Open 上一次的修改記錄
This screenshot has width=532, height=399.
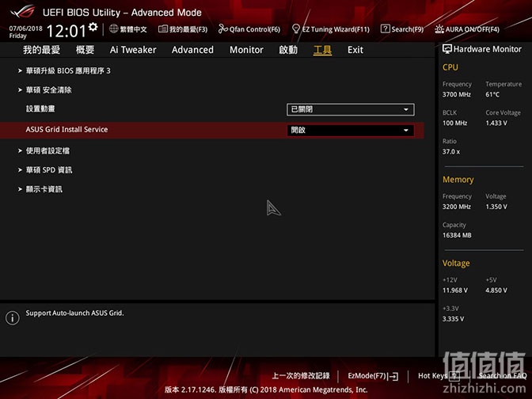pyautogui.click(x=301, y=376)
